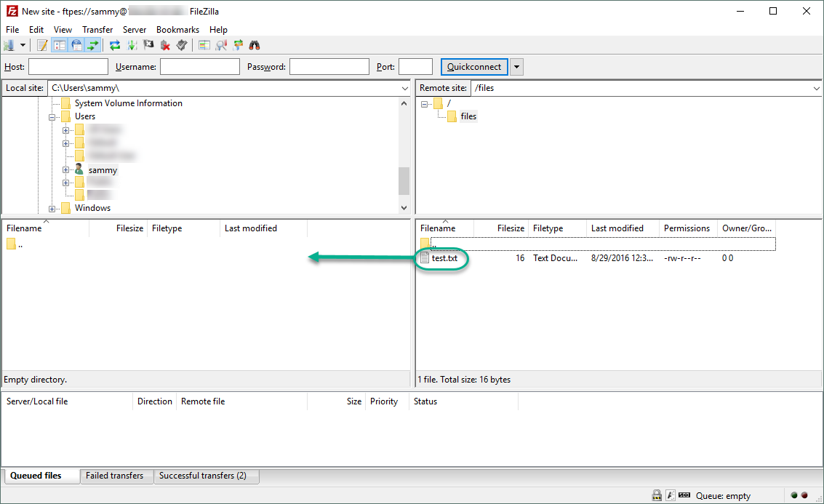Screen dimensions: 824x504
Task: Sort remote list by Owner/Gro... column
Action: point(746,228)
